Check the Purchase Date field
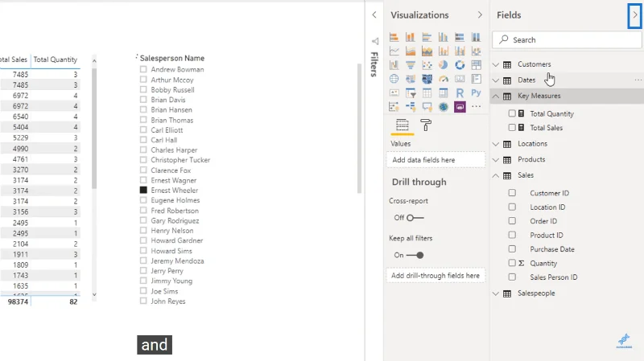The image size is (644, 361). (512, 249)
